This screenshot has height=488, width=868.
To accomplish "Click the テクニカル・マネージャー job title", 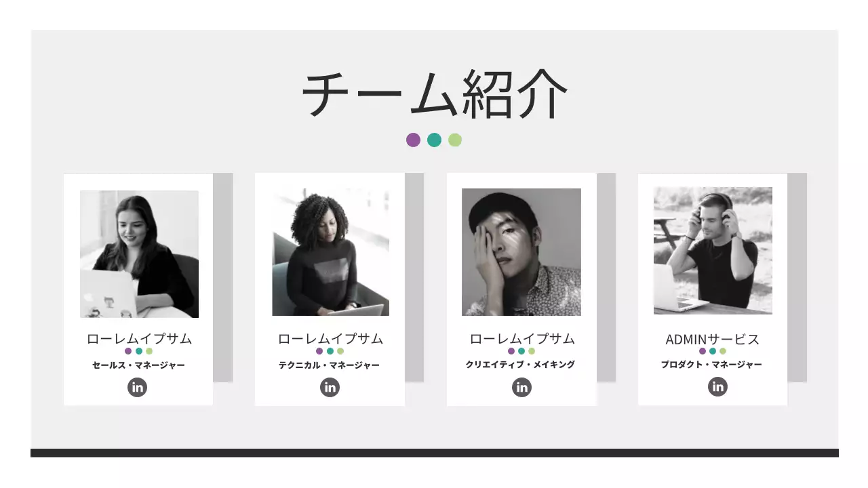I will tap(329, 365).
